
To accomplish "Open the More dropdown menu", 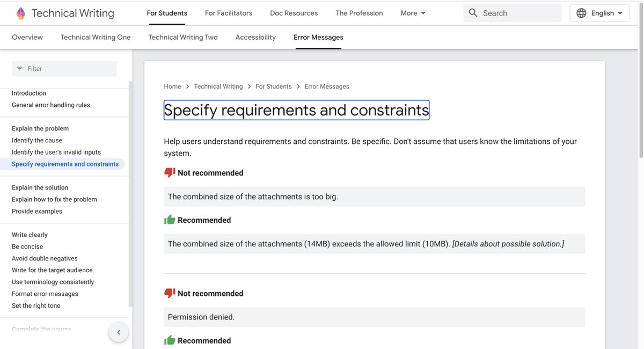I will [413, 13].
